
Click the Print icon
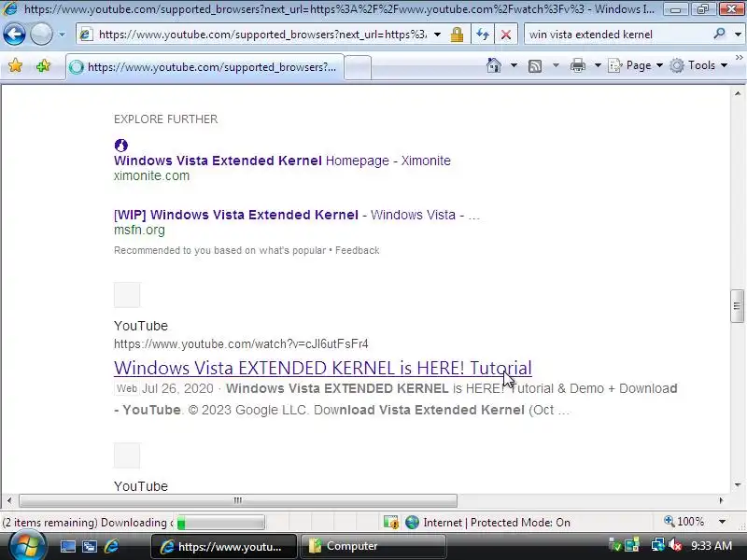577,65
